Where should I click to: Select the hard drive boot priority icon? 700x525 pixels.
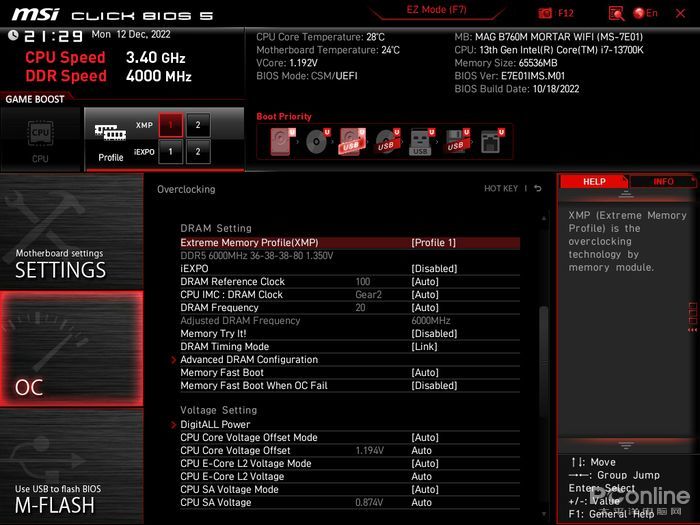coord(283,142)
